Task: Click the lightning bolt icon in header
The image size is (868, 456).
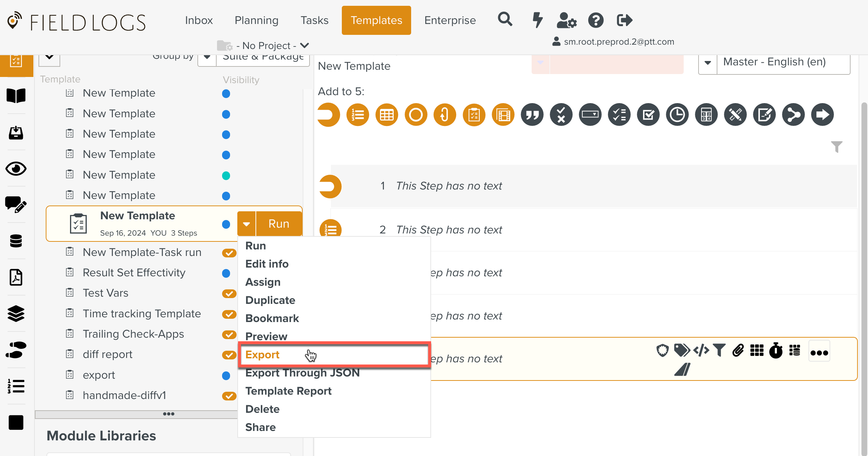Action: [537, 20]
